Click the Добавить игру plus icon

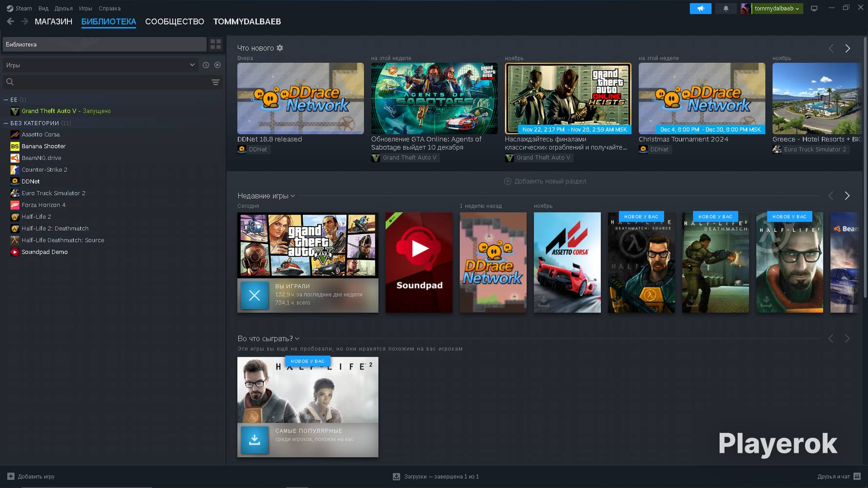point(11,476)
